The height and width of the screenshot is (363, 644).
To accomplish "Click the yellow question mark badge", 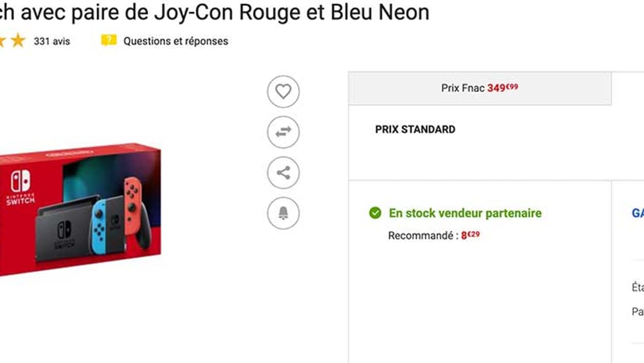I will pyautogui.click(x=108, y=41).
